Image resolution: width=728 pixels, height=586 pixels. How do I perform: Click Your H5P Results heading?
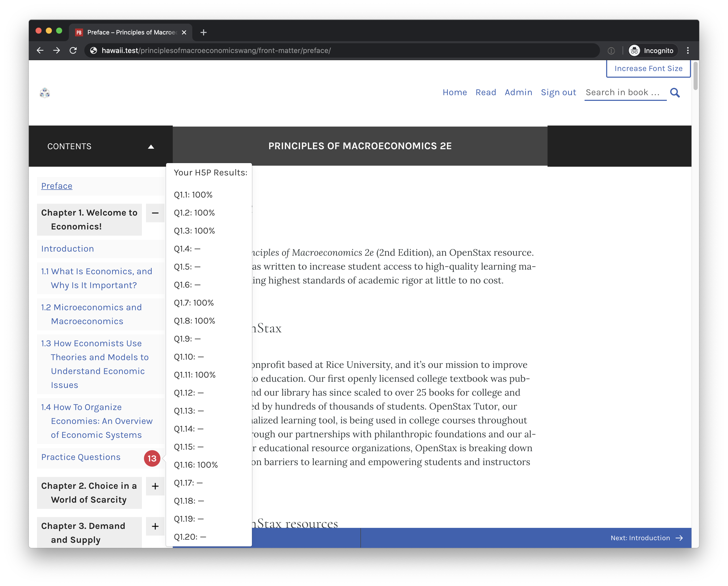click(210, 173)
